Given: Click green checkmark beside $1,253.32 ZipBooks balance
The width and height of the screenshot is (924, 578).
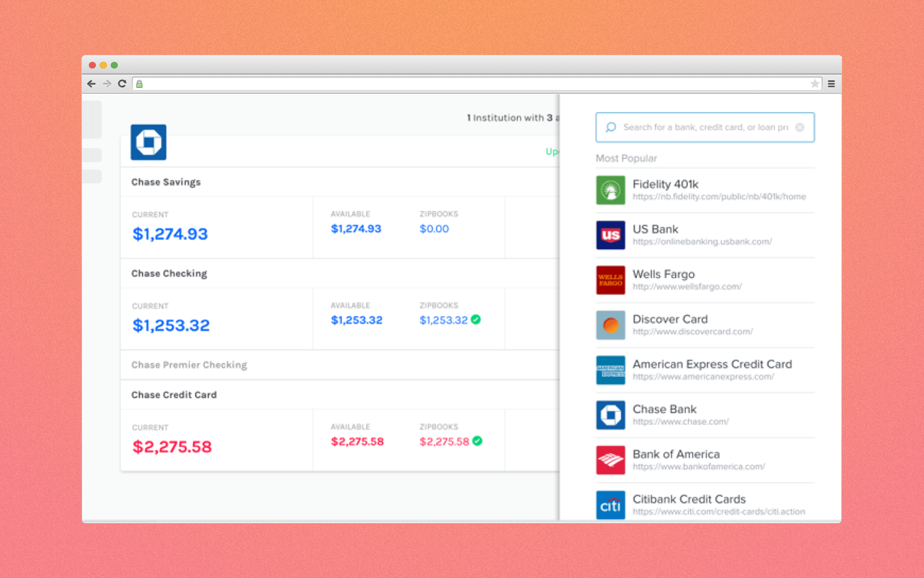Looking at the screenshot, I should tap(476, 320).
